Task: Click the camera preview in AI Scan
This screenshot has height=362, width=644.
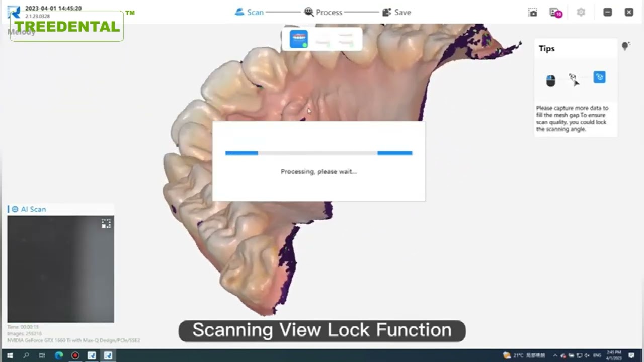Action: [x=60, y=269]
